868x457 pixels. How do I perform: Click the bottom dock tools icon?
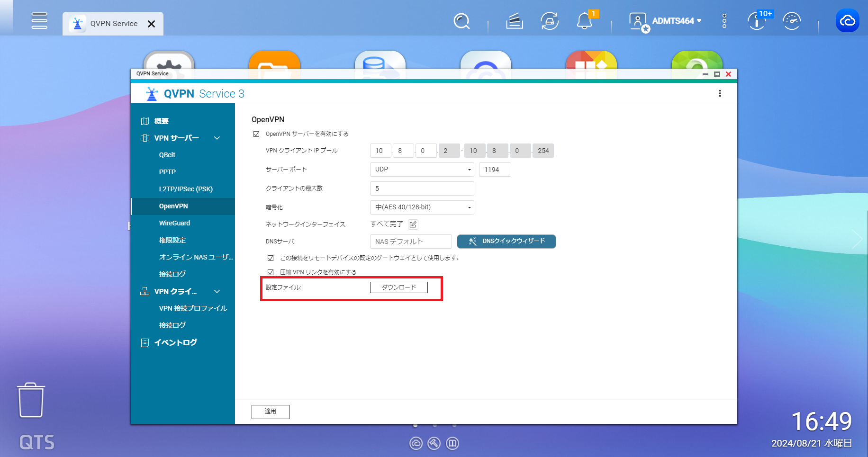[x=434, y=443]
